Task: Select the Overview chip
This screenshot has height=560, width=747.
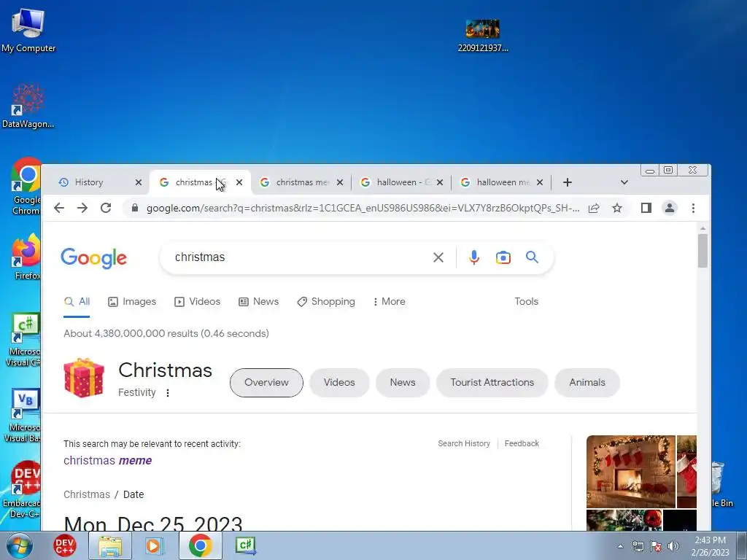Action: (x=266, y=382)
